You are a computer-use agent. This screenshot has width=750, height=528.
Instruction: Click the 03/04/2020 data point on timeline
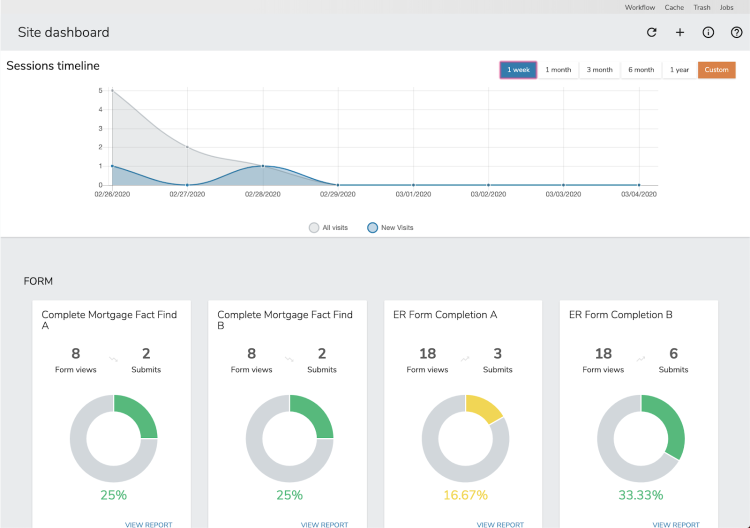coord(639,185)
